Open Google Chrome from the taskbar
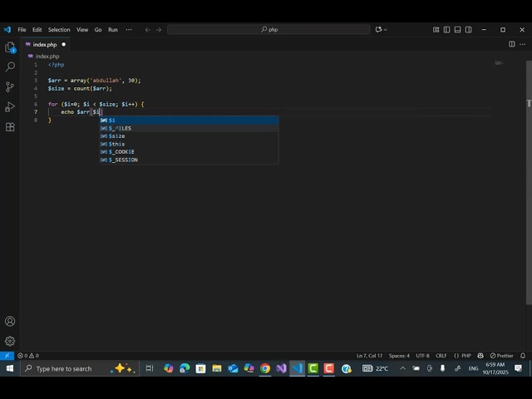This screenshot has width=532, height=399. tap(265, 368)
